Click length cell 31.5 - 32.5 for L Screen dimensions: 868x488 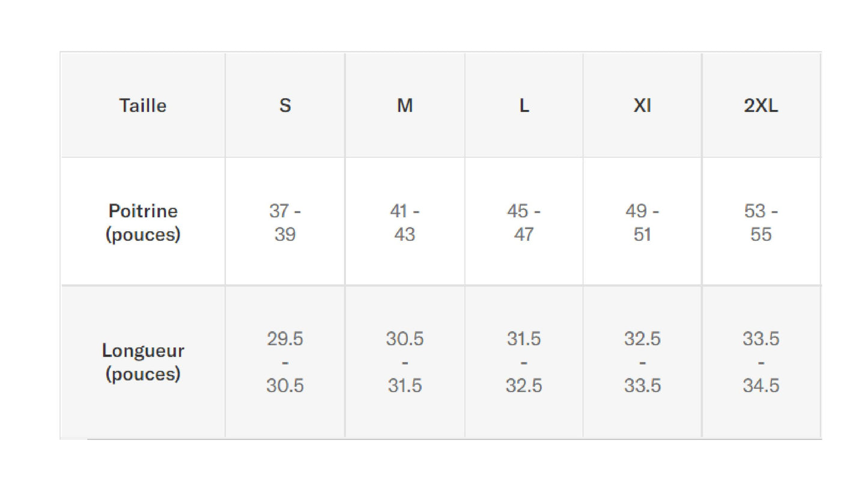point(524,362)
